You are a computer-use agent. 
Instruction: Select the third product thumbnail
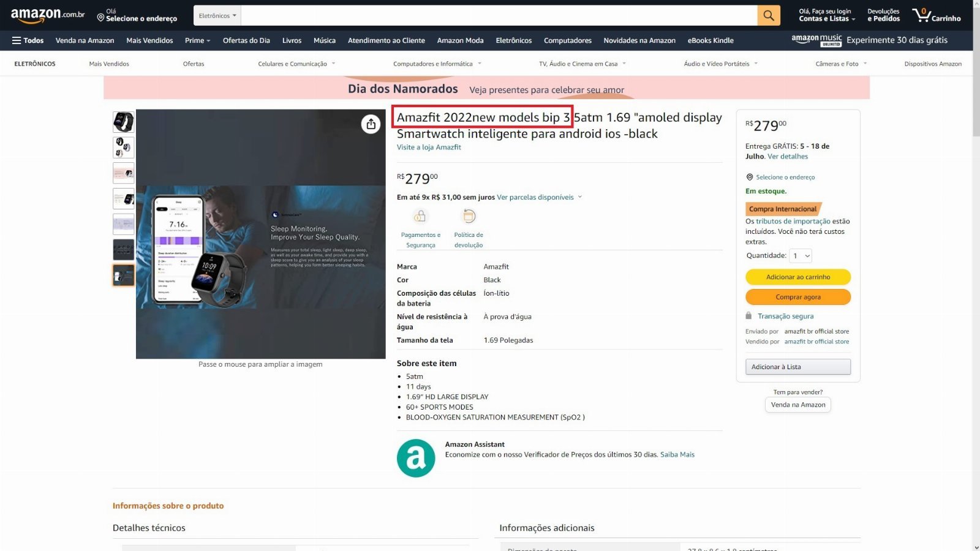pyautogui.click(x=123, y=173)
